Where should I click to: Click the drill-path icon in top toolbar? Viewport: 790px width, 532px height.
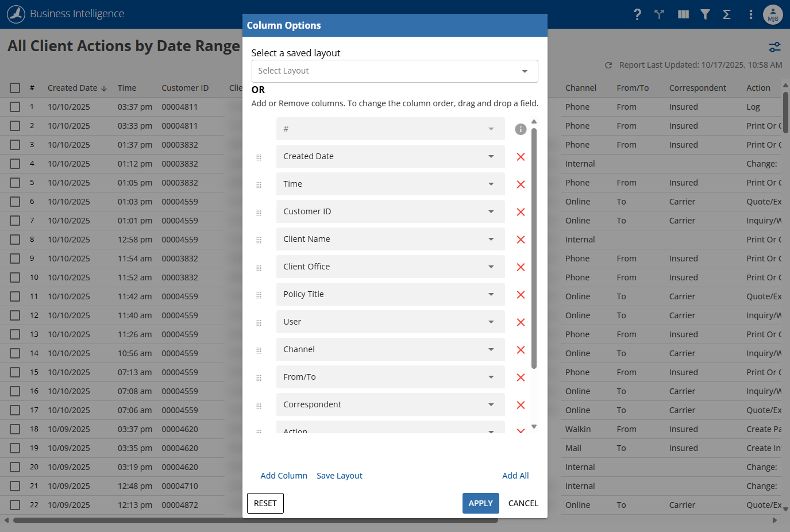click(660, 14)
